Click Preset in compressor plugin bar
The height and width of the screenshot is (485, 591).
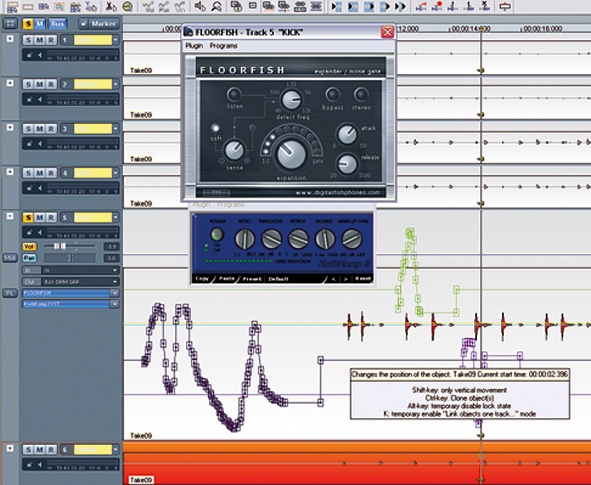[x=252, y=279]
